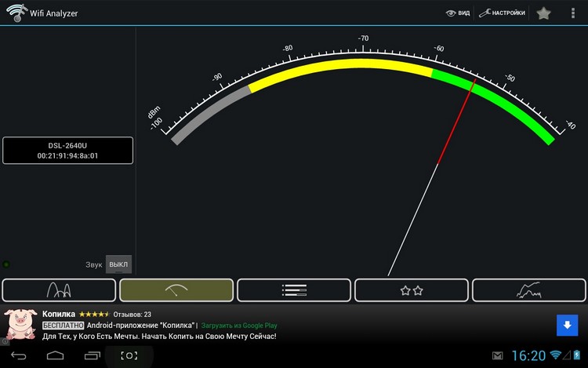Select the signal meter gauge tab

tap(176, 290)
